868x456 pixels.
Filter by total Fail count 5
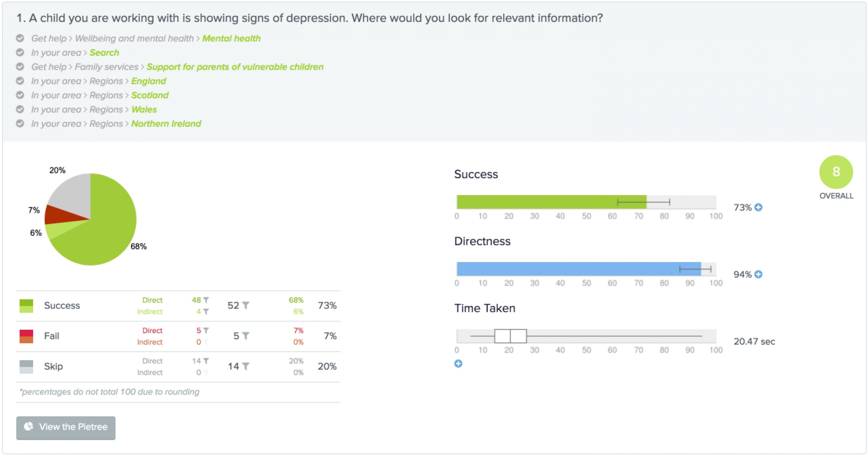tap(246, 336)
